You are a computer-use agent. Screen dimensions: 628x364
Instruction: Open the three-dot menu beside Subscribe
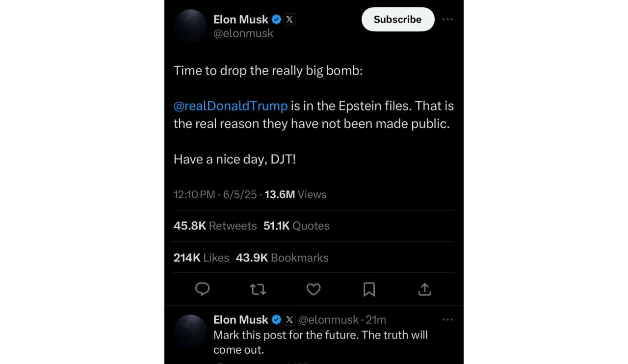pyautogui.click(x=447, y=20)
